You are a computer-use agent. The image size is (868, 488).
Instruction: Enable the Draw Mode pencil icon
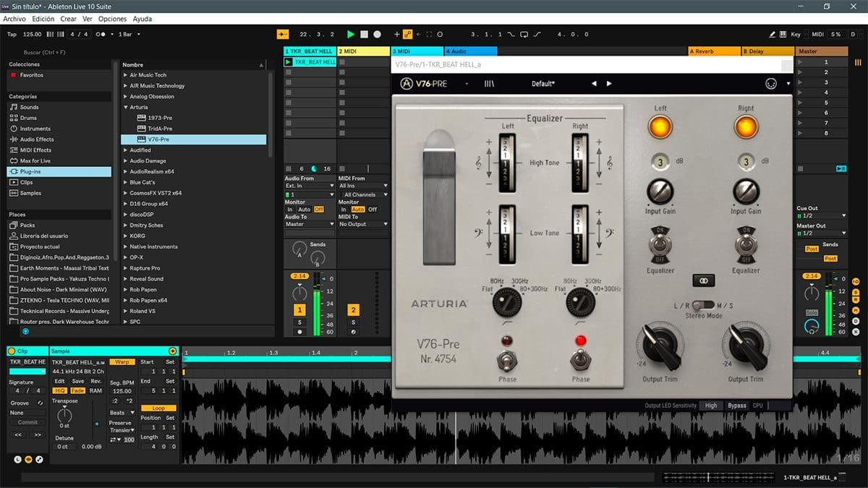pos(773,34)
